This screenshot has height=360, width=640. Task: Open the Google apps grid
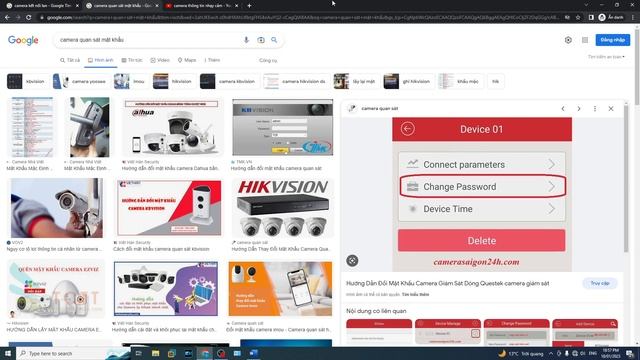click(585, 40)
